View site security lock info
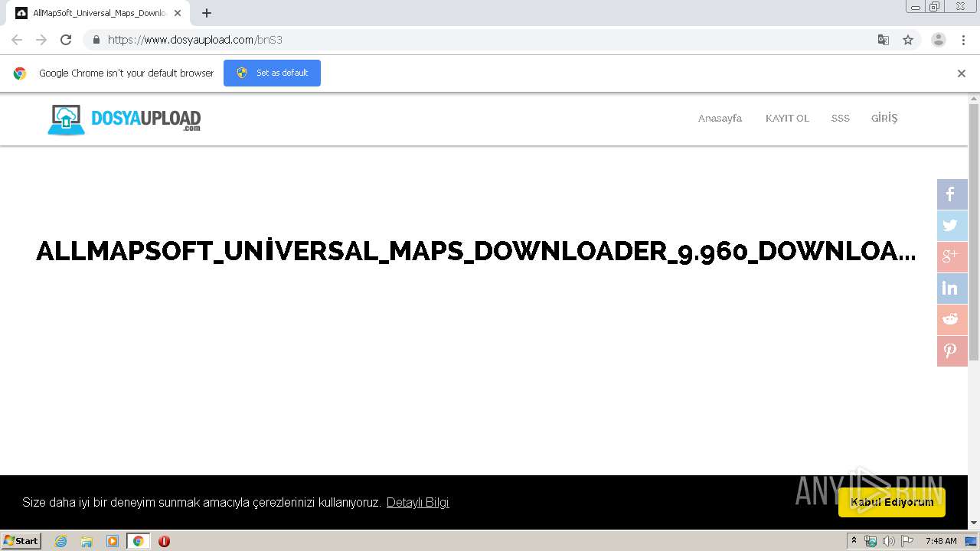 96,40
